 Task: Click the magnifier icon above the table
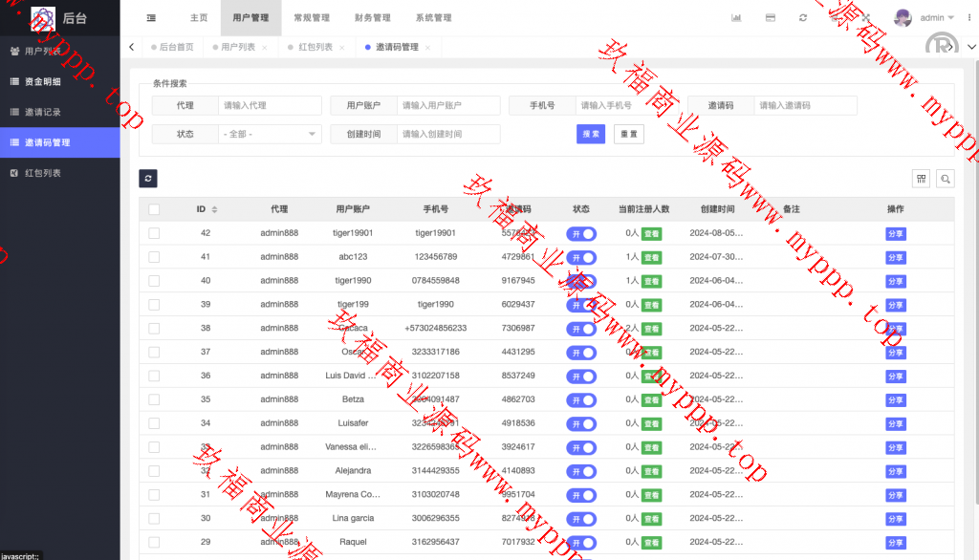click(945, 179)
